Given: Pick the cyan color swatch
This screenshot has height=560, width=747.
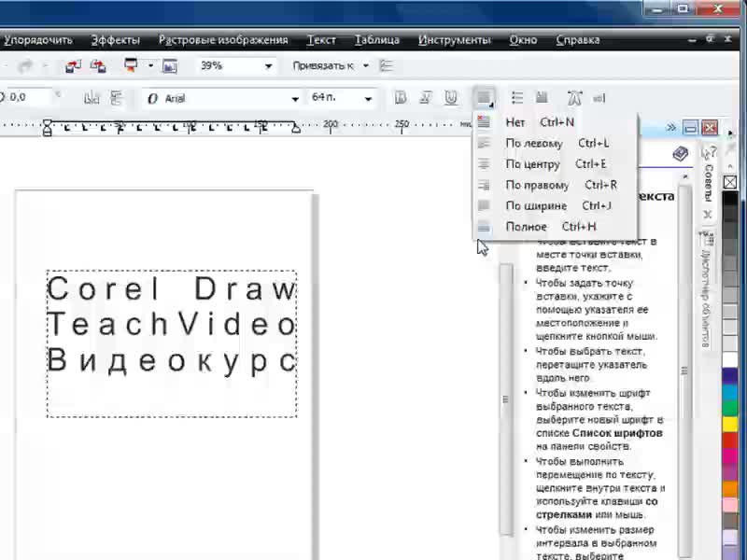Looking at the screenshot, I should (x=730, y=392).
